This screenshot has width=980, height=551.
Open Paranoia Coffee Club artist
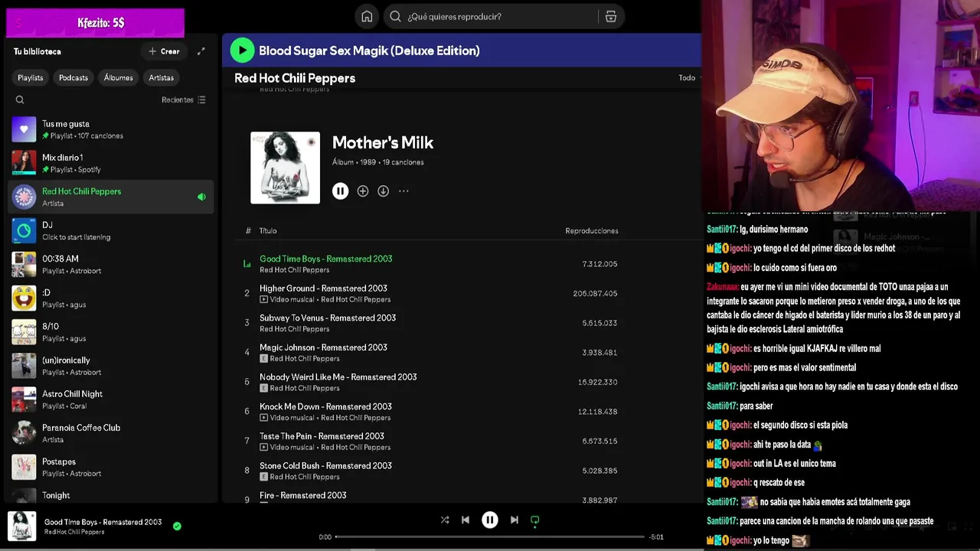coord(111,433)
